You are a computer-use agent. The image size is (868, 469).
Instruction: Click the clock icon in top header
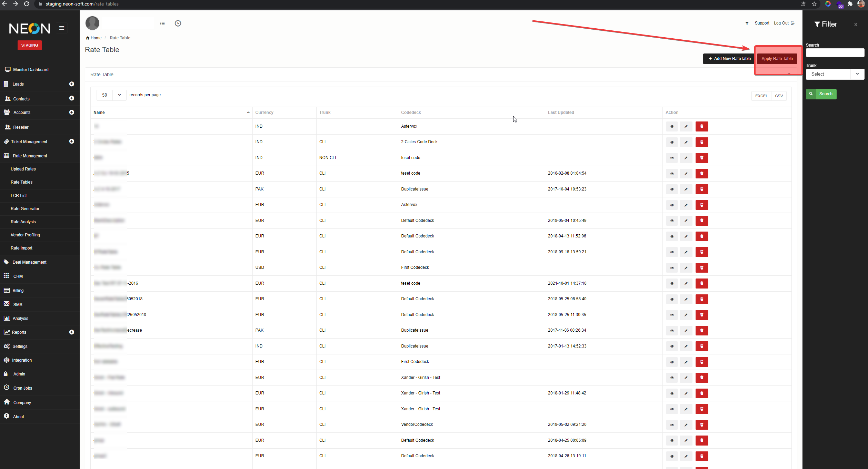pyautogui.click(x=178, y=23)
